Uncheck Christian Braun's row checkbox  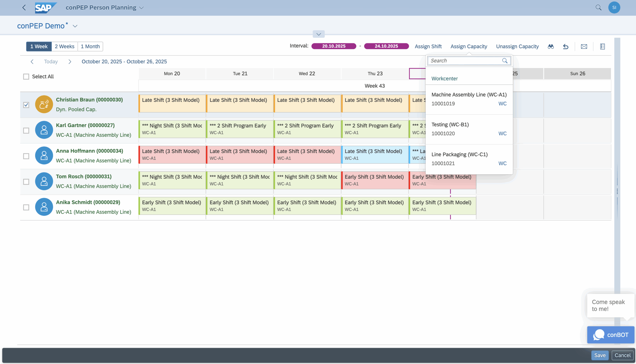click(26, 105)
